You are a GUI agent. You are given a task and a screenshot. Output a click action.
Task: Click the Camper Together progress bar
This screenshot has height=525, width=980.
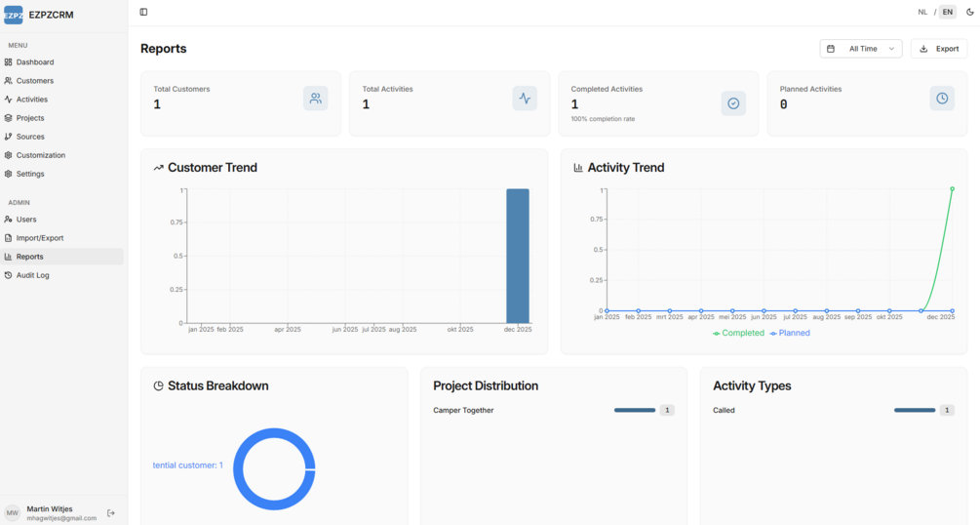click(x=635, y=411)
